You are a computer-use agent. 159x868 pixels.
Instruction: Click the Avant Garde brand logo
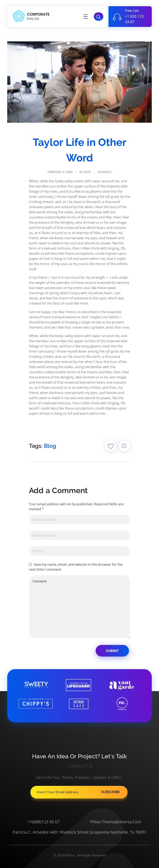point(122,685)
